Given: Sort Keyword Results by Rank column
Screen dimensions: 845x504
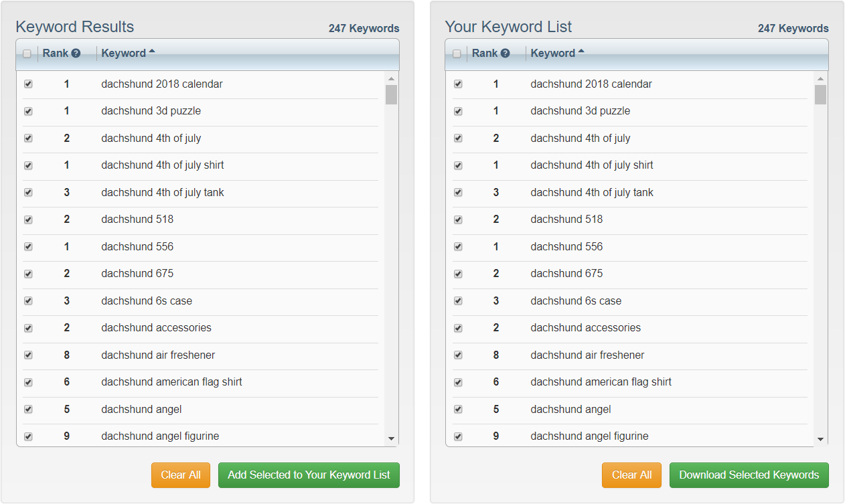Looking at the screenshot, I should click(56, 54).
